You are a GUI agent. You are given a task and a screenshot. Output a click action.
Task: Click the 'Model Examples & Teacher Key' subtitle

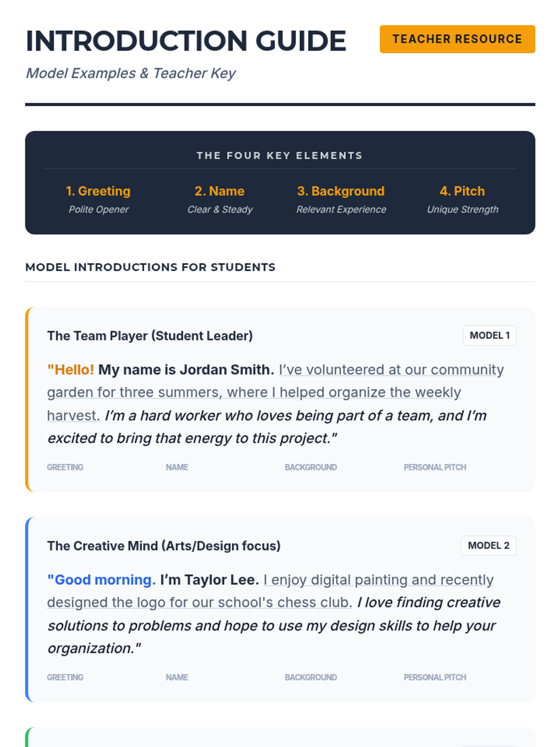pos(131,73)
